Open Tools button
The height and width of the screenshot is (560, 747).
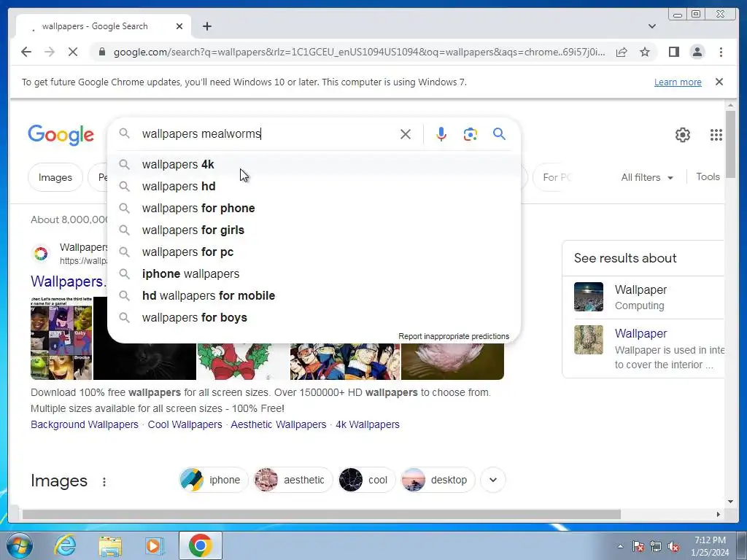708,176
